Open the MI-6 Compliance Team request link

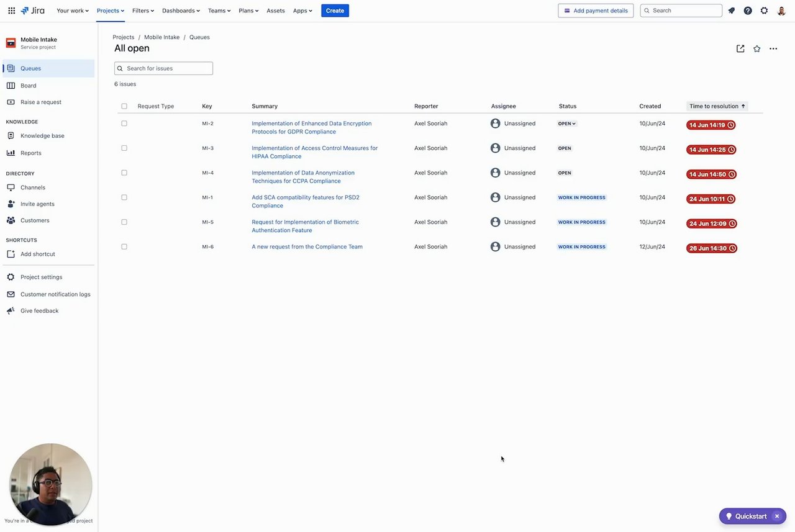[x=307, y=247]
